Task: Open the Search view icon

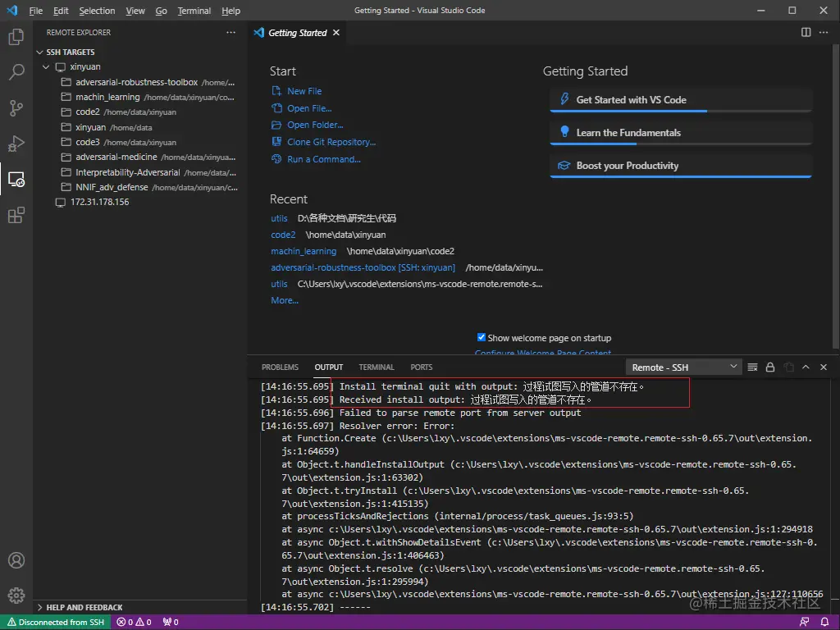Action: (16, 72)
